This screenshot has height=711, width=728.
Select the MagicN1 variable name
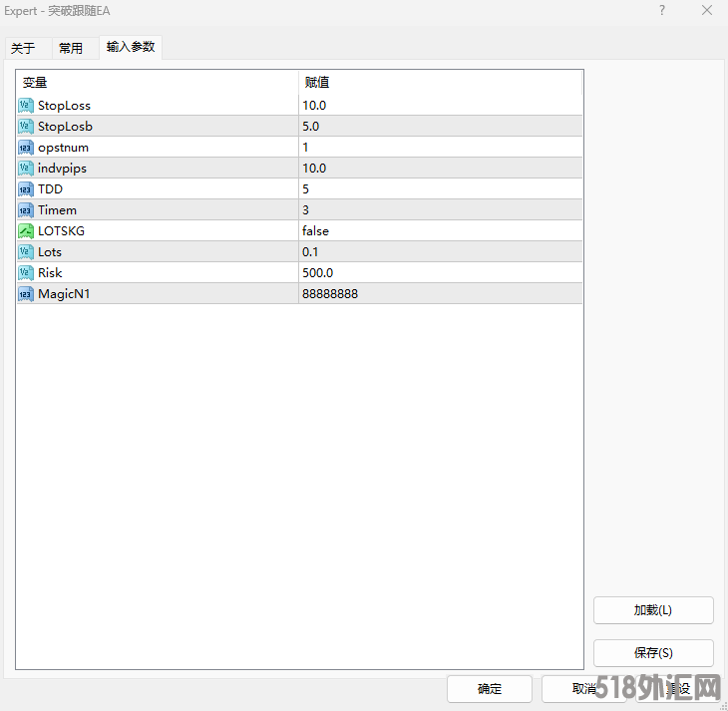(x=64, y=294)
